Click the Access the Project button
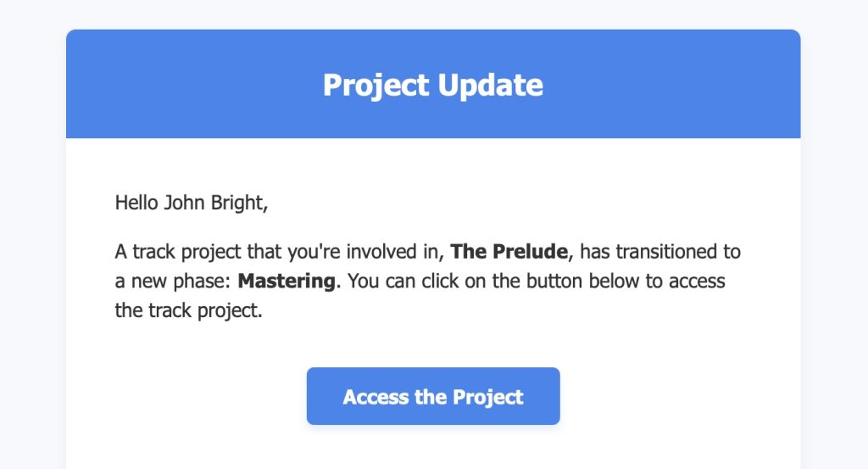Image resolution: width=868 pixels, height=469 pixels. [x=433, y=396]
